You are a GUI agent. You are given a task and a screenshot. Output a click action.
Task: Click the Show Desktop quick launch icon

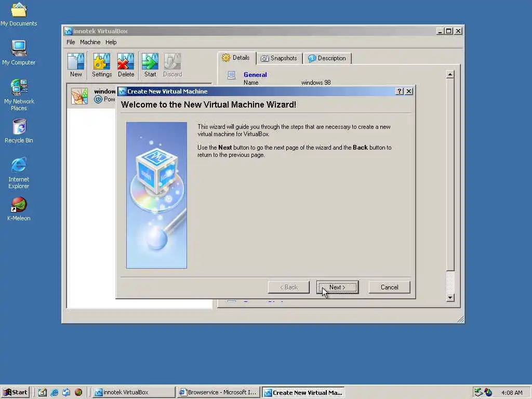click(x=42, y=392)
